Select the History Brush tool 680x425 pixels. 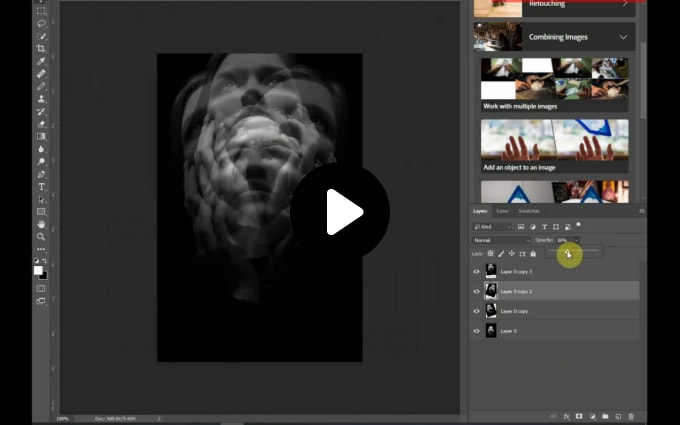[41, 111]
